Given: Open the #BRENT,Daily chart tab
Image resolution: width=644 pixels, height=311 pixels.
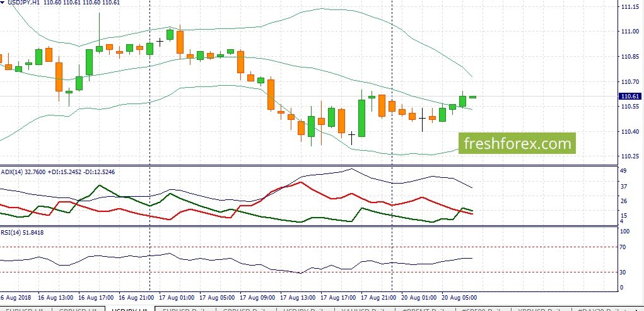Looking at the screenshot, I should click(426, 309).
